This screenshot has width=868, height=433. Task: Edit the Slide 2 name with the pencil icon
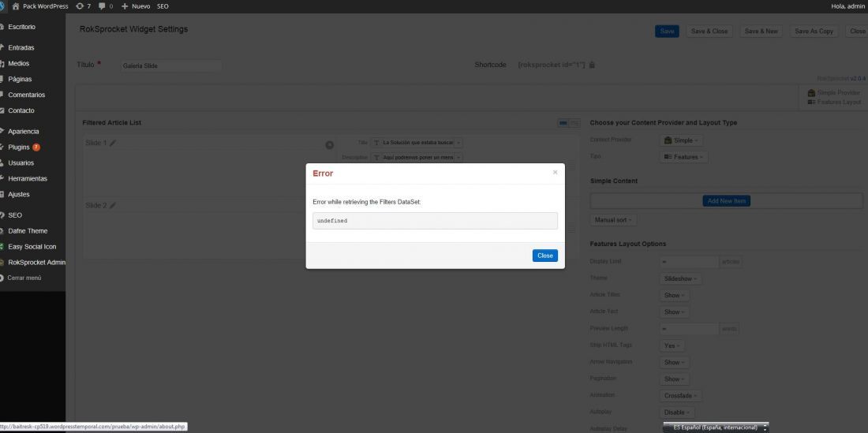(113, 206)
